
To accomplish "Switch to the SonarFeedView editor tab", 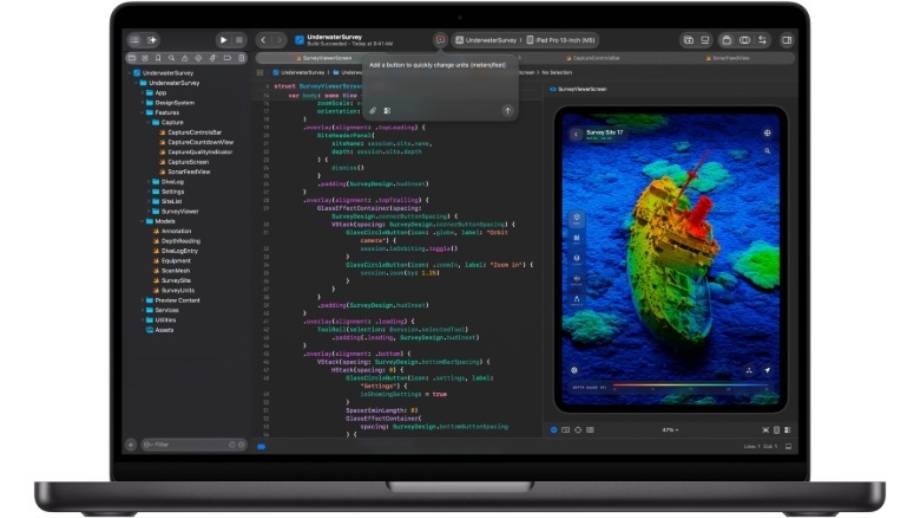I will pos(728,58).
